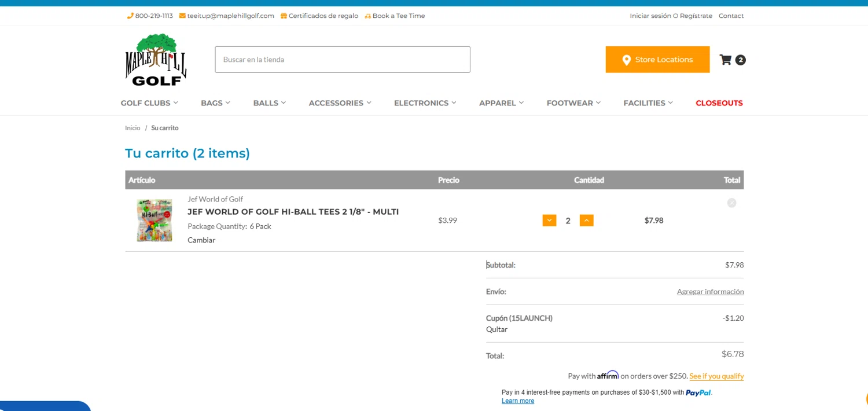Increase quantity with the up arrow
Viewport: 868px width, 411px height.
tap(586, 221)
